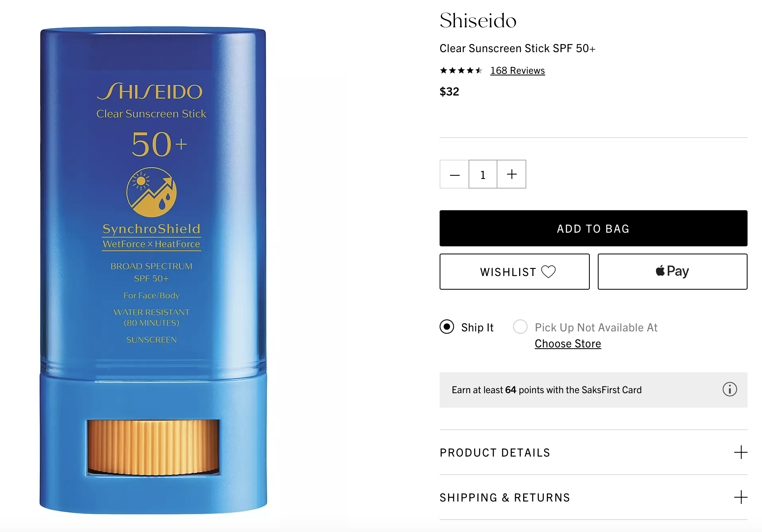Click the Shiseido sunscreen product image
Screen dimensions: 762x532
click(153, 270)
